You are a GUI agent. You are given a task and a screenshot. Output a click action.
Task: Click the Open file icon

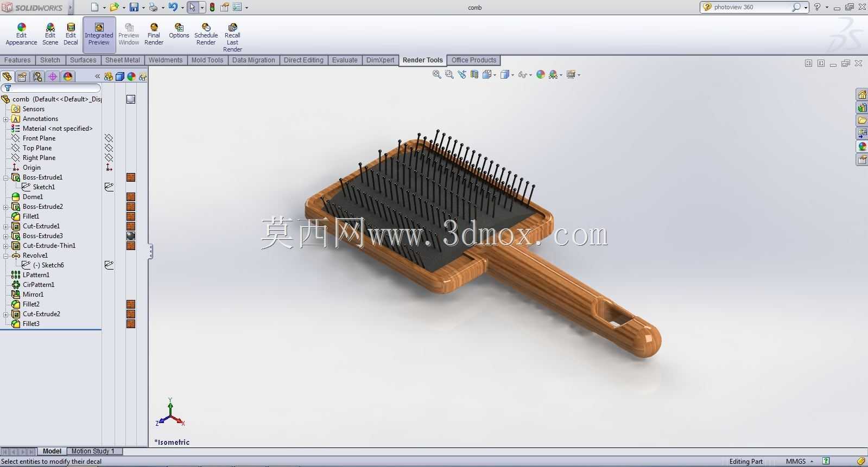pyautogui.click(x=114, y=7)
